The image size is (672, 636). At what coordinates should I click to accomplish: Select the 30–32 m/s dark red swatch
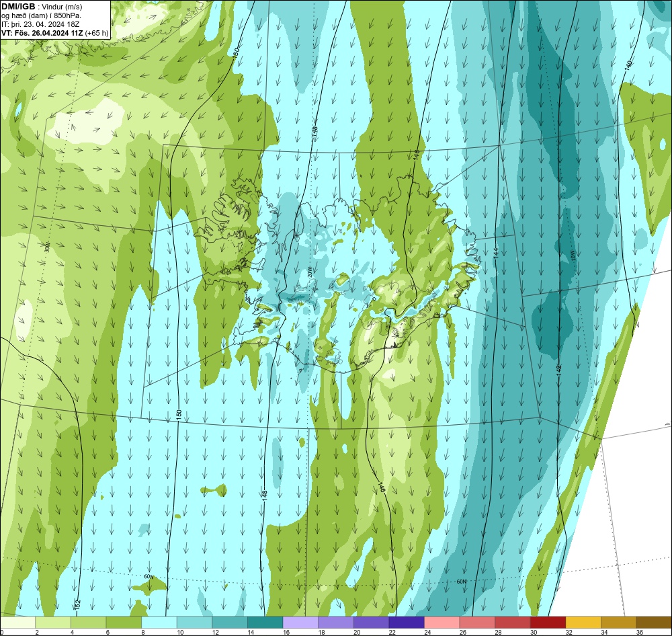548,623
